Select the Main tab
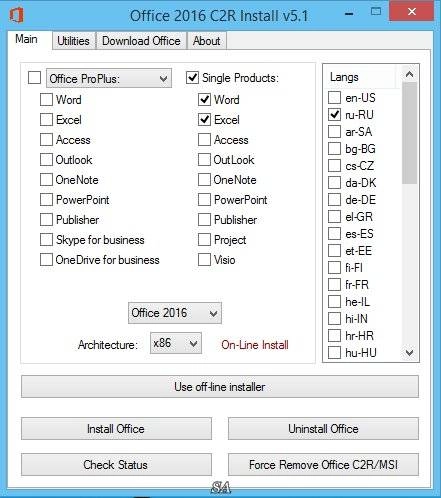 click(26, 39)
